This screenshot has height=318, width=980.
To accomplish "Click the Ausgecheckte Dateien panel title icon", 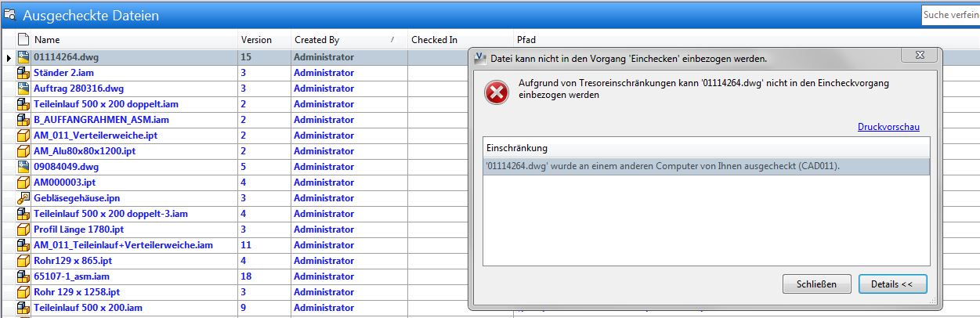I will point(10,15).
